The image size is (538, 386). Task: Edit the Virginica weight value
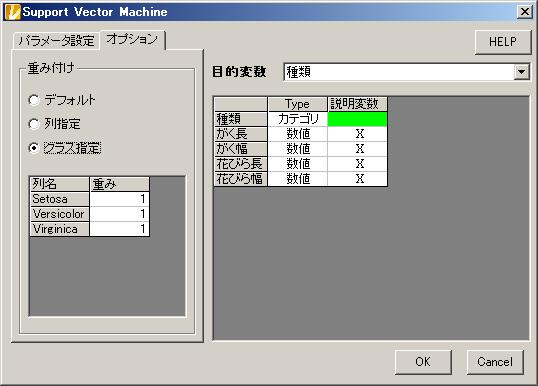[x=119, y=229]
